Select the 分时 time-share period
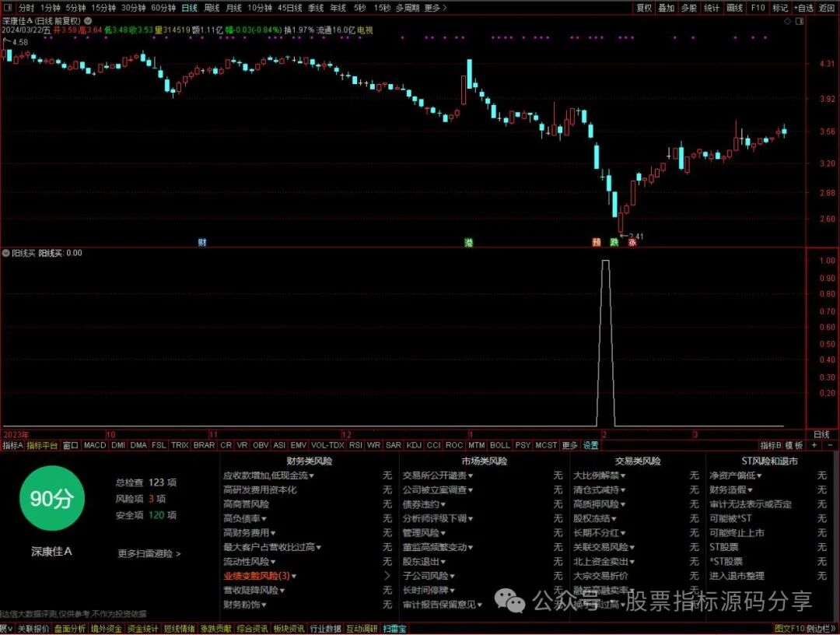 click(26, 8)
